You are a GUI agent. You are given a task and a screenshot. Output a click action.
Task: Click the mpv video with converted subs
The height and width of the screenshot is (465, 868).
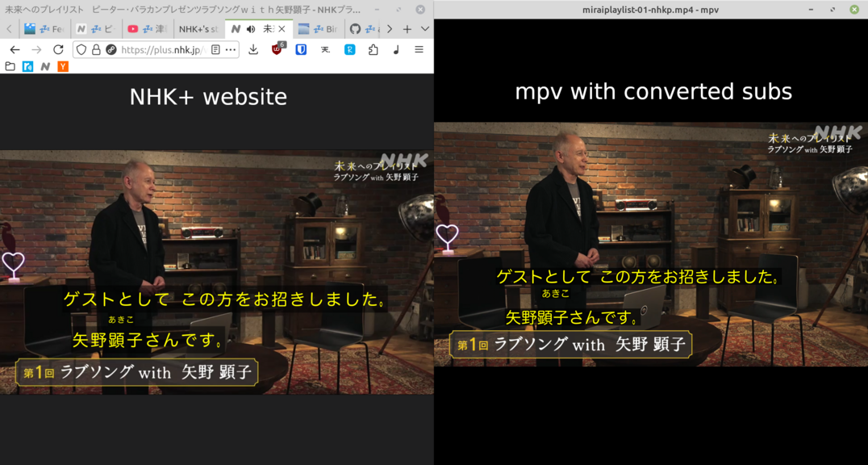click(650, 244)
